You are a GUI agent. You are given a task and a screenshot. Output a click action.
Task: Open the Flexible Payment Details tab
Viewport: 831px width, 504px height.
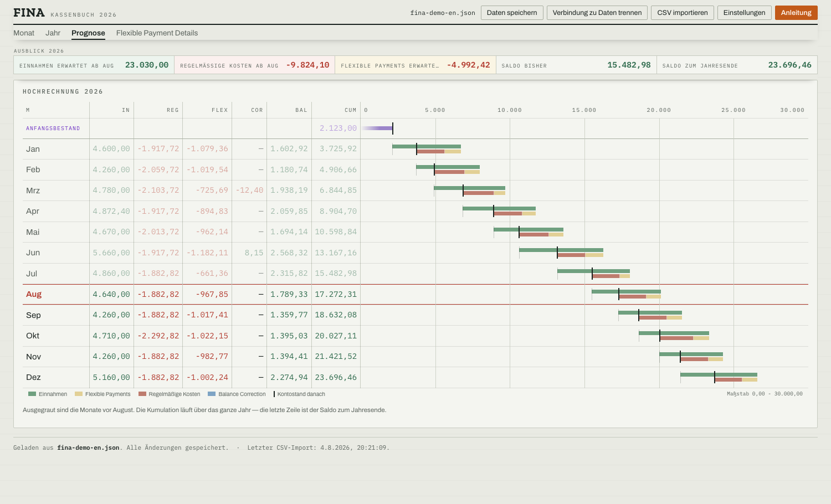point(157,33)
